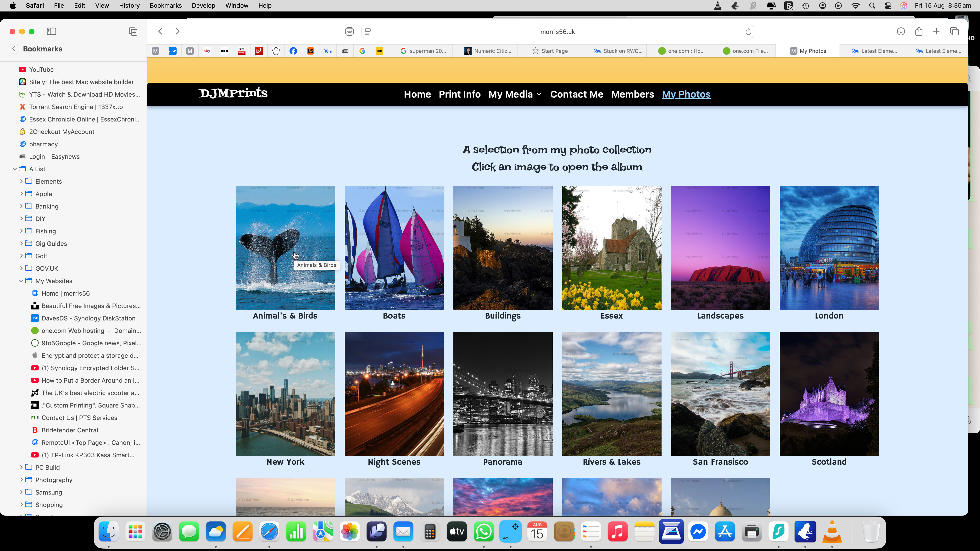
Task: Hide the Safari sidebar
Action: tap(51, 32)
